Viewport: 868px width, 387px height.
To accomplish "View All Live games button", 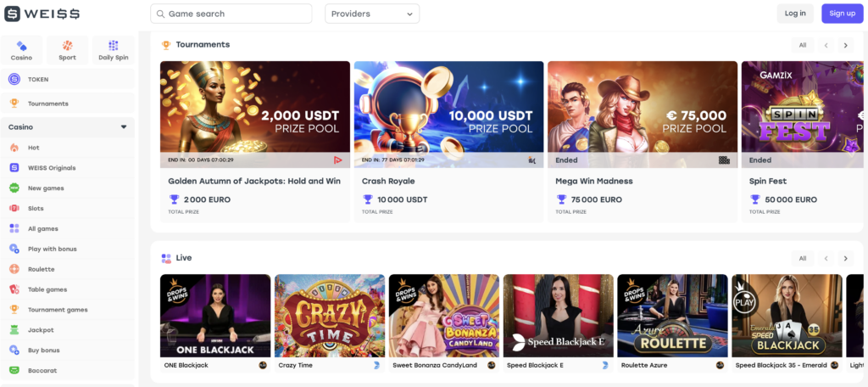I will (x=803, y=258).
